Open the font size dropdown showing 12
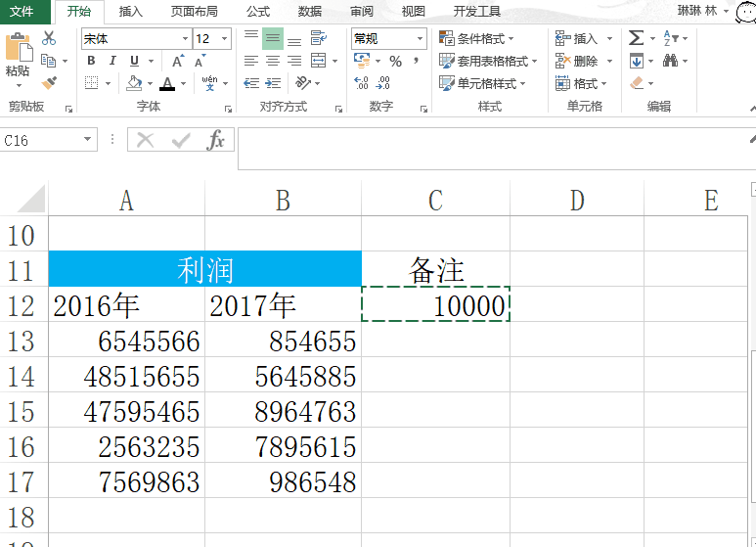 224,38
